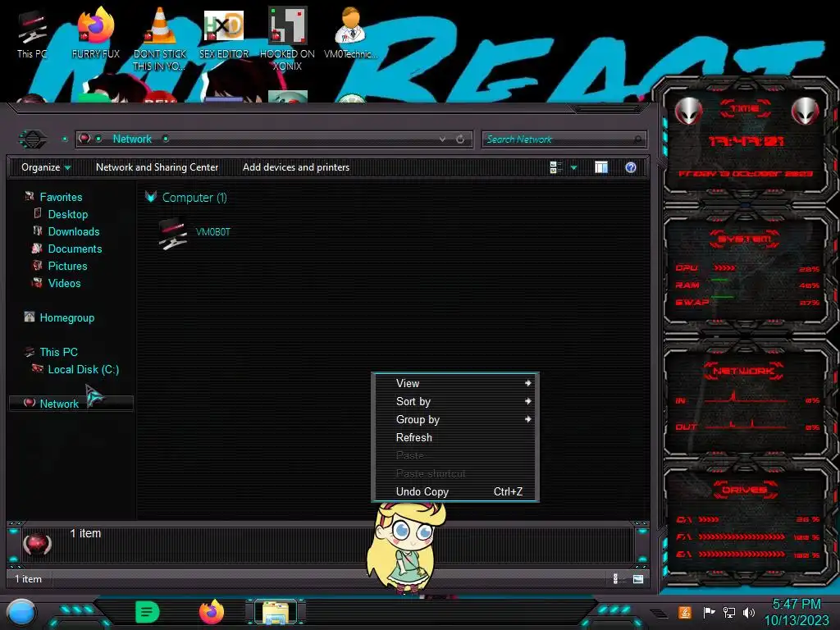Open the FURRY FUX Firefox shortcut
Image resolution: width=840 pixels, height=630 pixels.
click(x=95, y=34)
